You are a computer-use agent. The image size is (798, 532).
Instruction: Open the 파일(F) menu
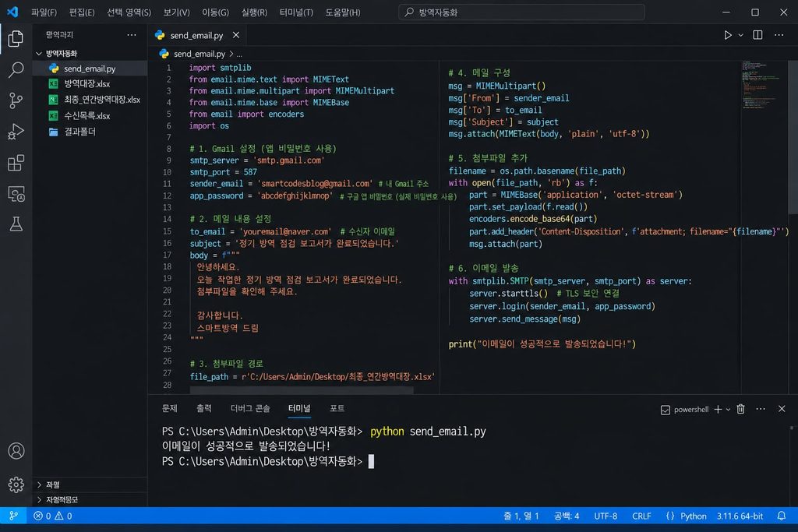click(x=44, y=12)
